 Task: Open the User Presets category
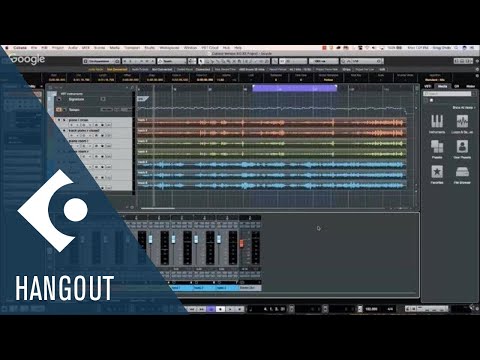coord(462,149)
